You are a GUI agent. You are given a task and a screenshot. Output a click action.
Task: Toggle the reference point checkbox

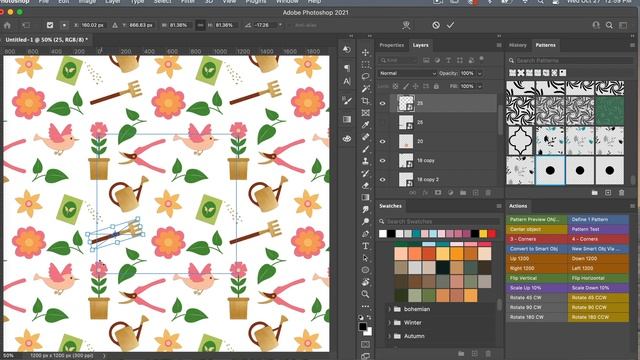pyautogui.click(x=50, y=25)
